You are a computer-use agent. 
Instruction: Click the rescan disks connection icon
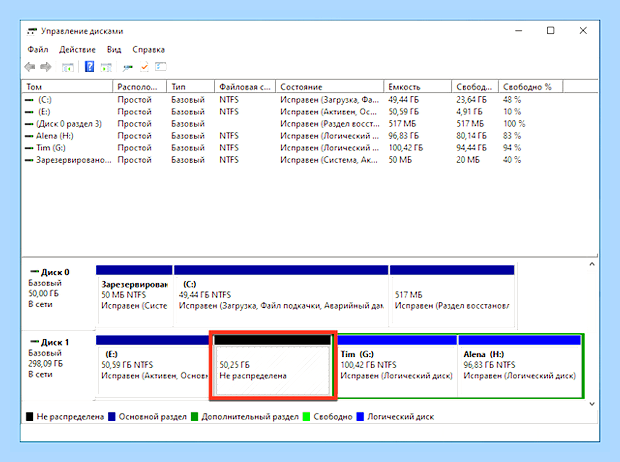coord(127,67)
